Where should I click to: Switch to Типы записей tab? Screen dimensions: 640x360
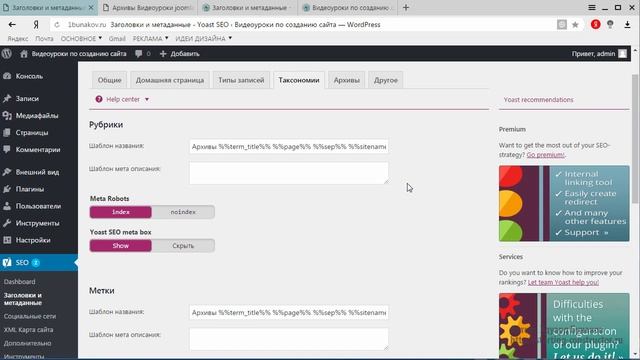pyautogui.click(x=241, y=80)
